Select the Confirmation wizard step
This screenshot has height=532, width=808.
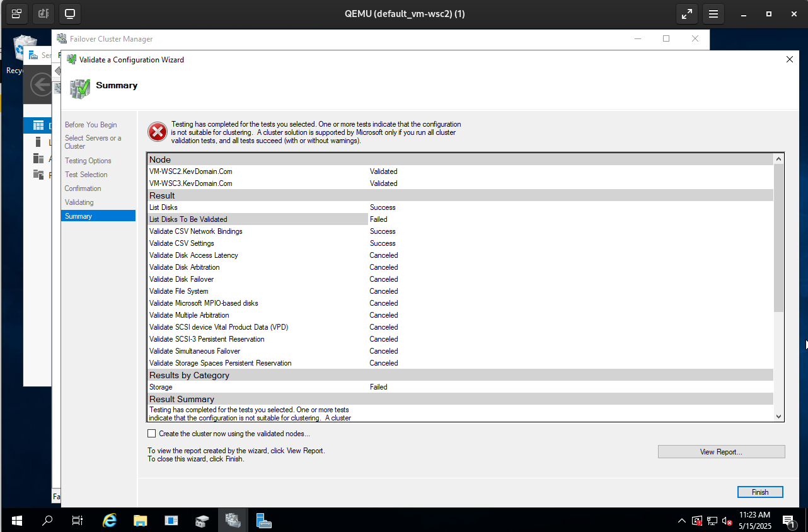pos(83,188)
